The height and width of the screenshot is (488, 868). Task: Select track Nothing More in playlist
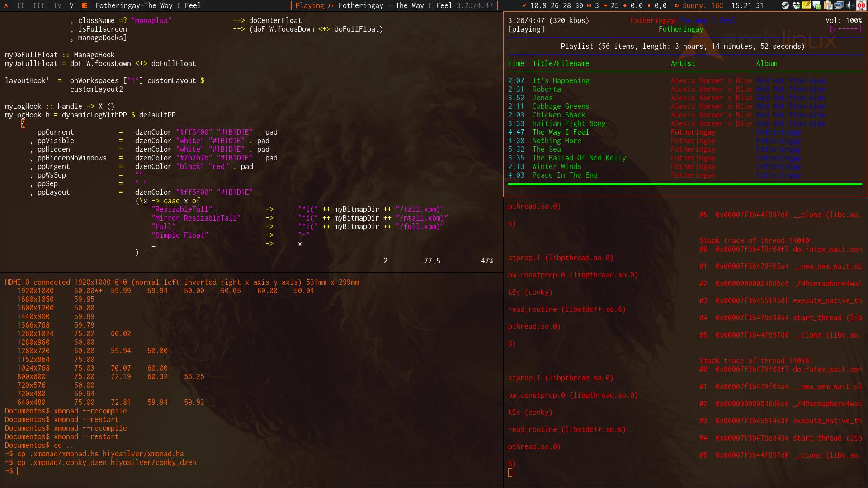click(557, 141)
